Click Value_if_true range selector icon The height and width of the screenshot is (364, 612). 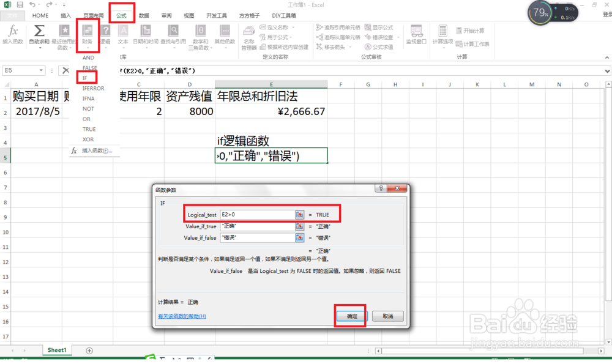tap(299, 226)
